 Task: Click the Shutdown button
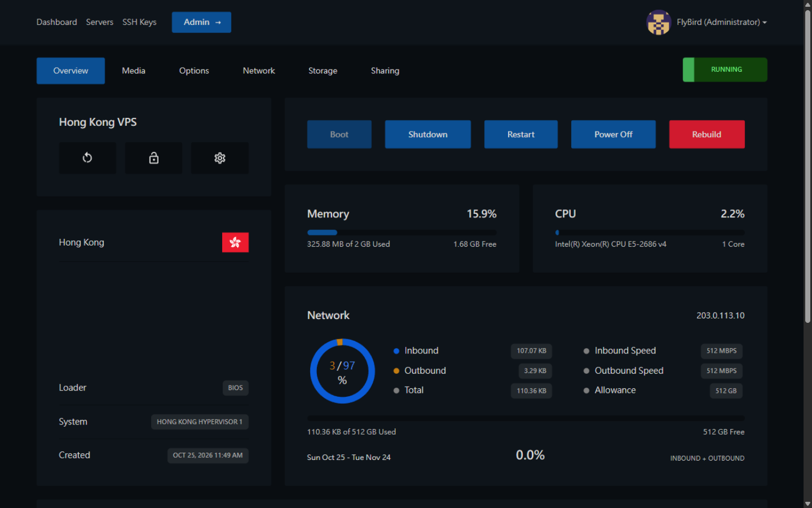click(x=428, y=134)
